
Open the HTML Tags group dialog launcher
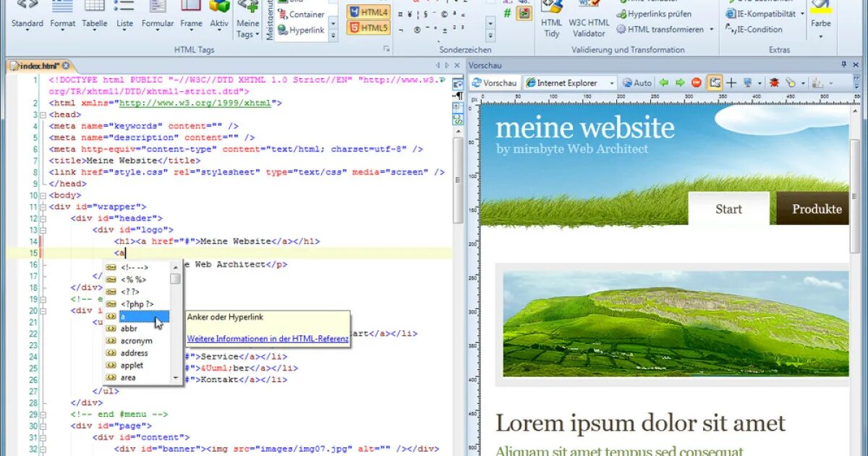[386, 49]
